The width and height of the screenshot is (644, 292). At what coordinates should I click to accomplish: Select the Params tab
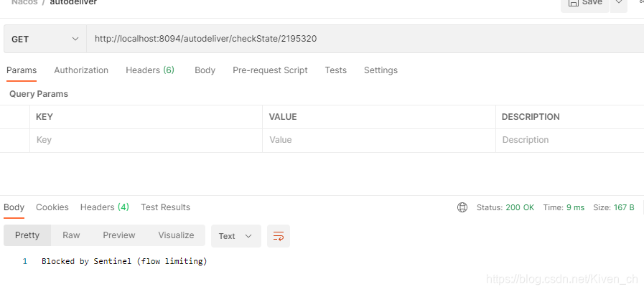[22, 70]
